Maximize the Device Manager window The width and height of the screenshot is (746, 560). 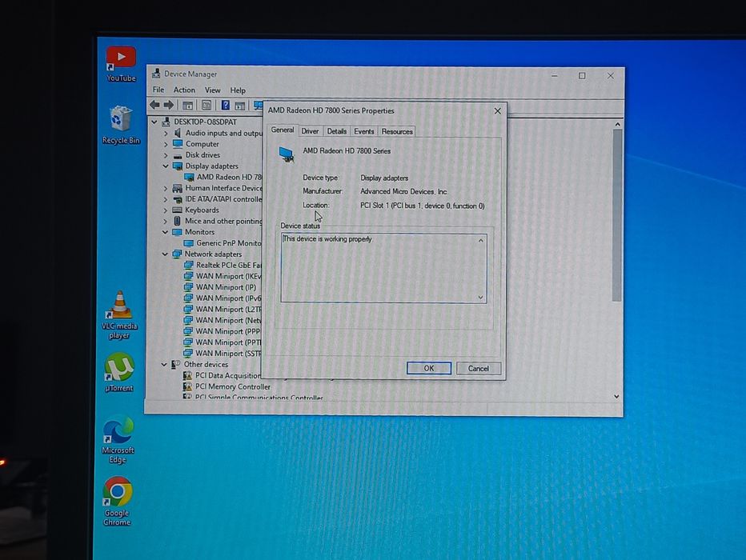click(x=582, y=75)
